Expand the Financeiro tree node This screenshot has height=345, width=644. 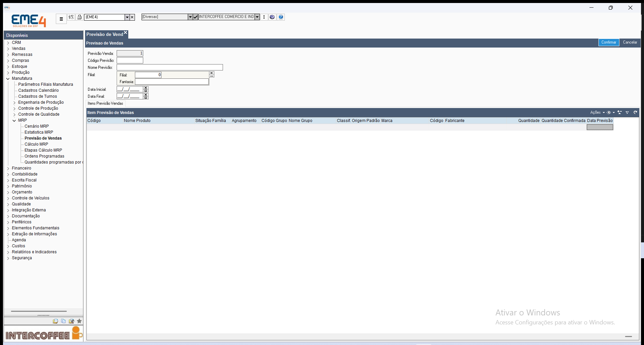[x=8, y=169]
